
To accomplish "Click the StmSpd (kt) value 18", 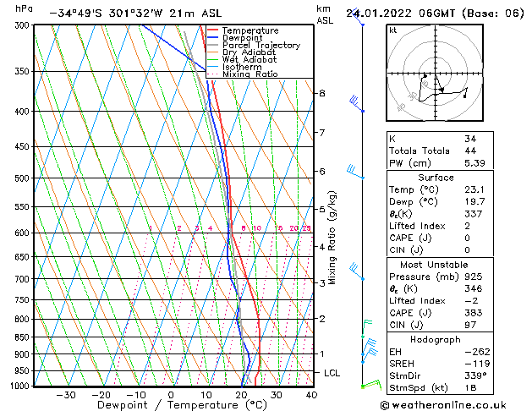I will 470,387.
